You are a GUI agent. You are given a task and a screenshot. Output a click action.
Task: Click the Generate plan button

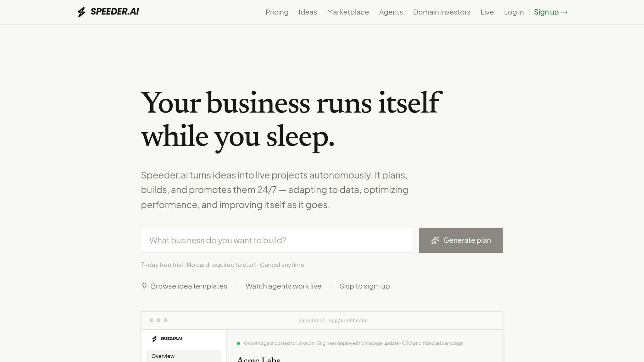[461, 240]
